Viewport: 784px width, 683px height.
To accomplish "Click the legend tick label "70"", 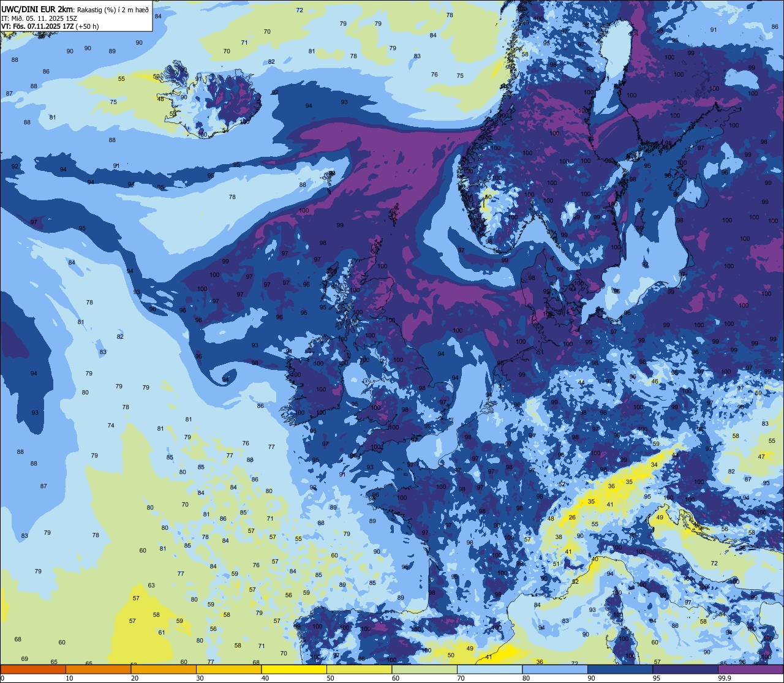I will (x=461, y=678).
